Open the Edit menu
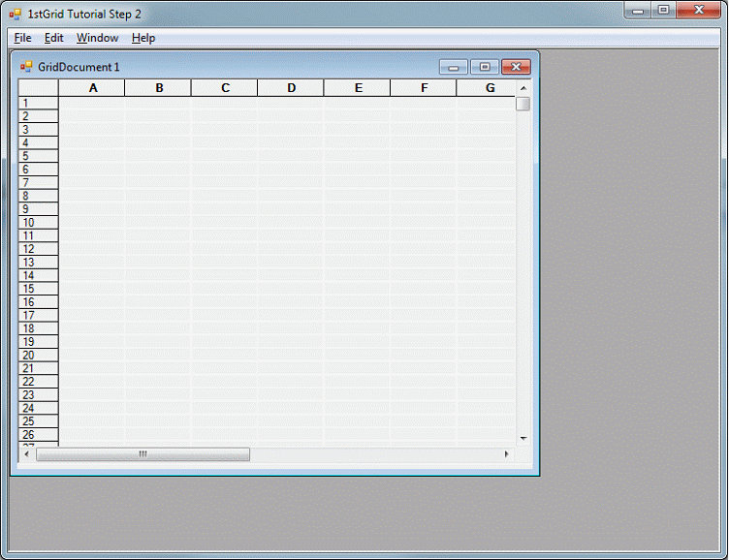 (54, 38)
